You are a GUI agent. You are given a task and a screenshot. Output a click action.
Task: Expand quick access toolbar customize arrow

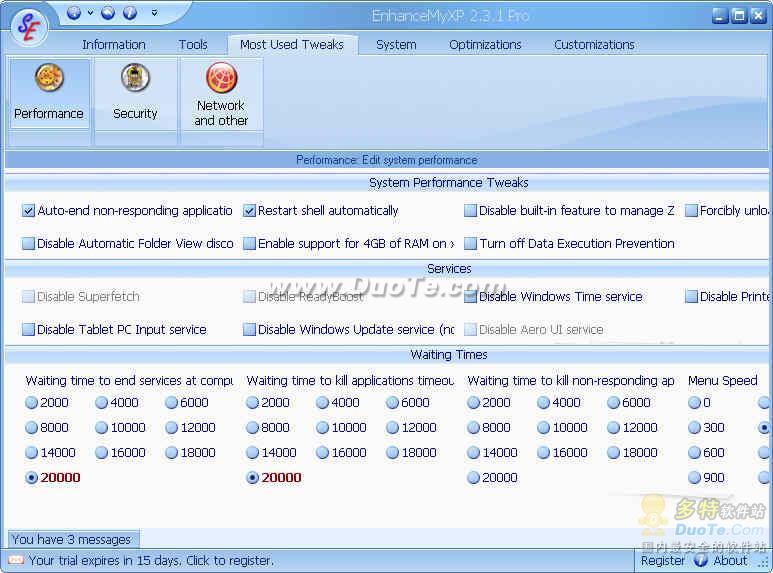pos(154,13)
